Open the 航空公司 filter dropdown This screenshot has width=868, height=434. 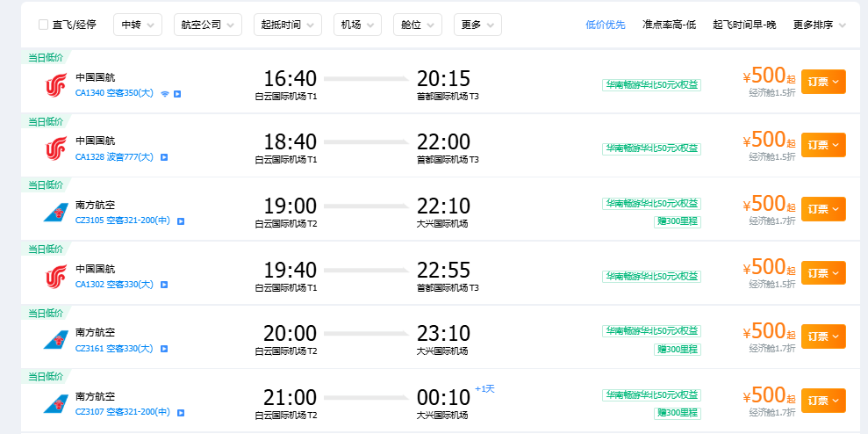(x=207, y=25)
